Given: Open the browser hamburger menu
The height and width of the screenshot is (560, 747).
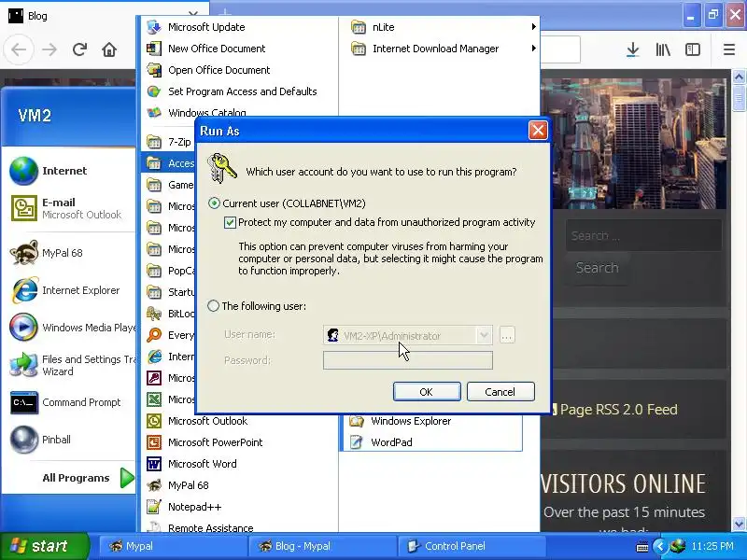Looking at the screenshot, I should point(729,49).
